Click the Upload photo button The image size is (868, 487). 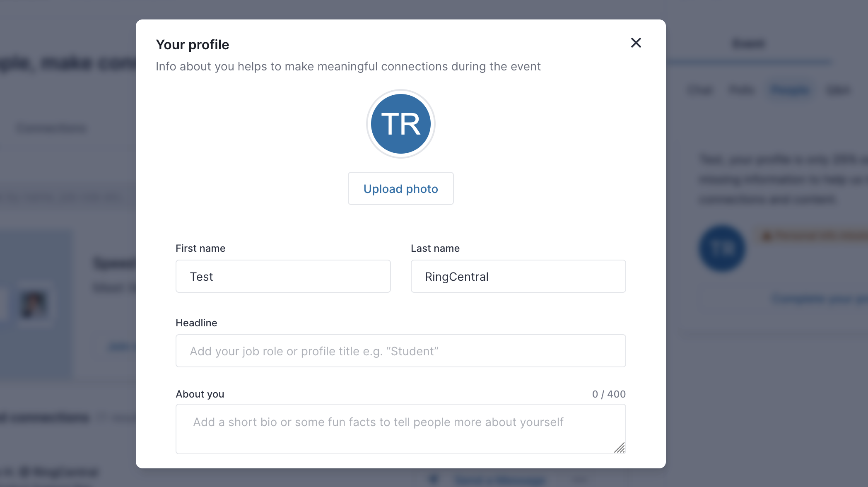click(x=400, y=188)
